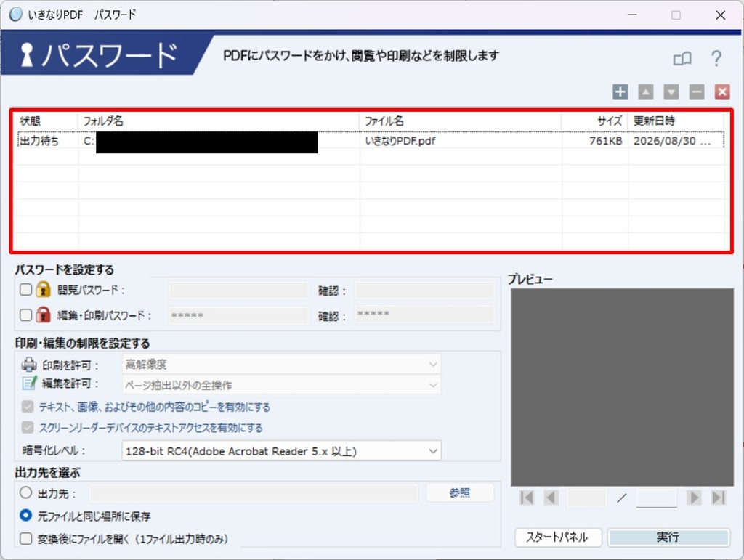Select 元ファイルと同じ場所に保存 radio button
The height and width of the screenshot is (560, 744).
coord(25,515)
